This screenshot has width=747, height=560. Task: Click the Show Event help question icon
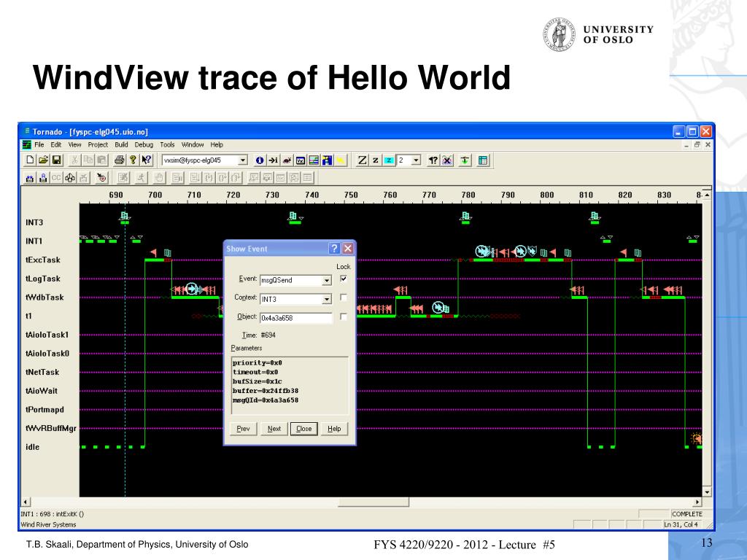click(334, 249)
